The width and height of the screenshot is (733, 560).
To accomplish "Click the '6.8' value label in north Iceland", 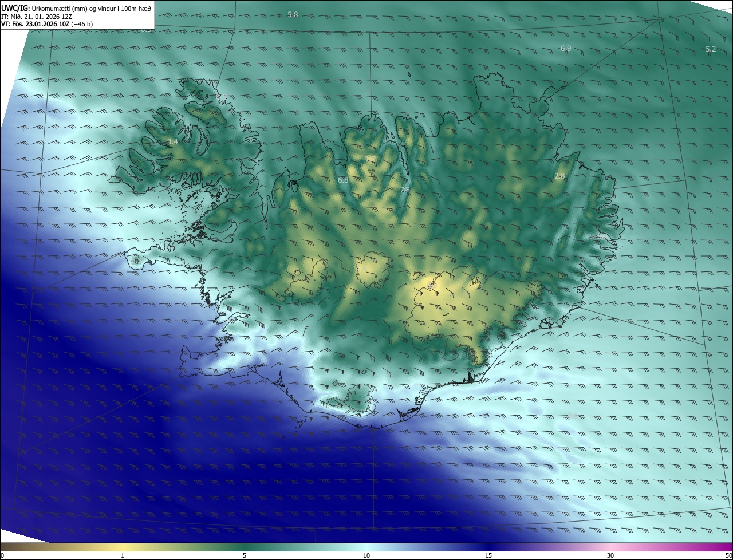I will (343, 180).
